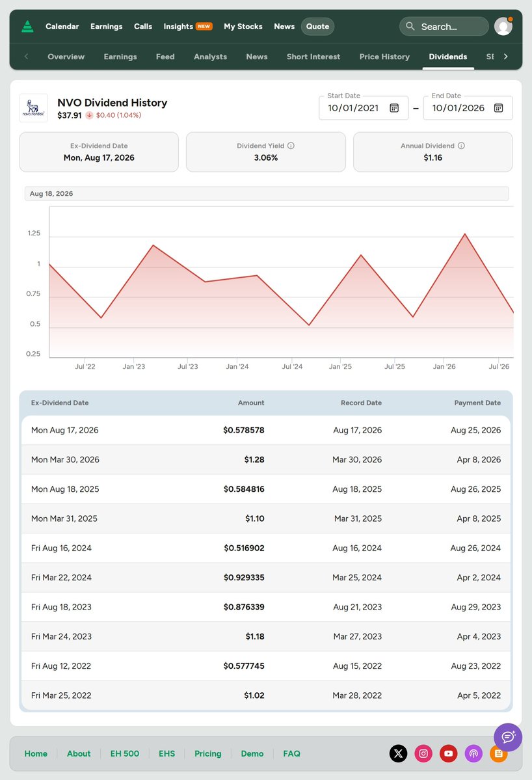Click the Annual Dividend info icon
The height and width of the screenshot is (780, 532).
click(x=461, y=146)
